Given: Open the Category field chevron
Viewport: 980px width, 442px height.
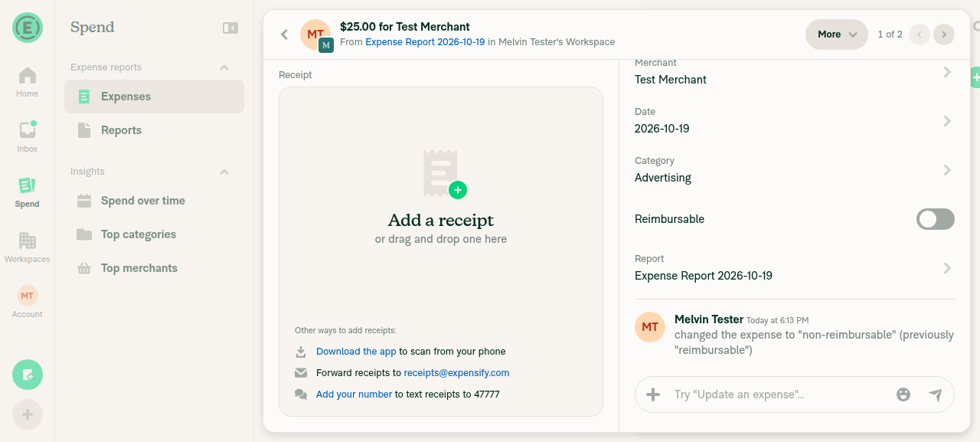Looking at the screenshot, I should (947, 170).
